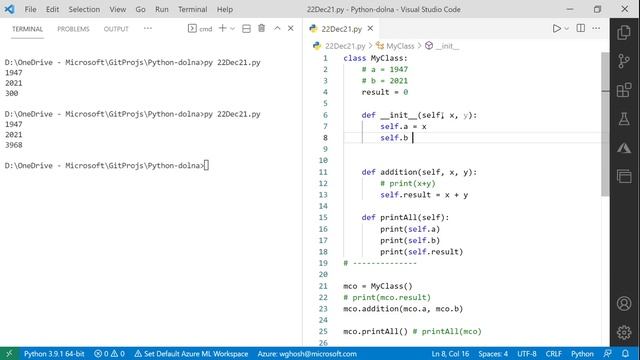
Task: Click 'result = 0' code line
Action: [x=384, y=92]
